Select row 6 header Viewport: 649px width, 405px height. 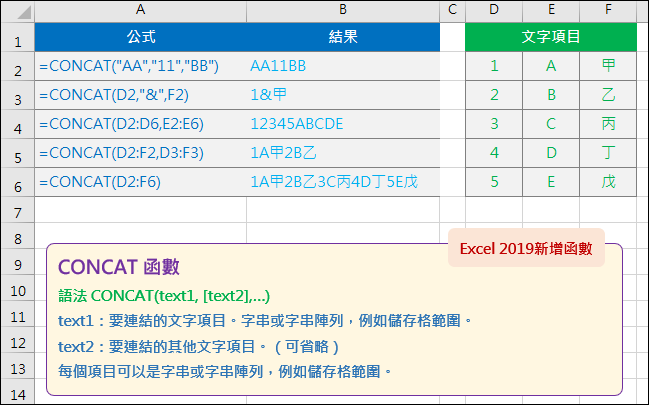18,182
